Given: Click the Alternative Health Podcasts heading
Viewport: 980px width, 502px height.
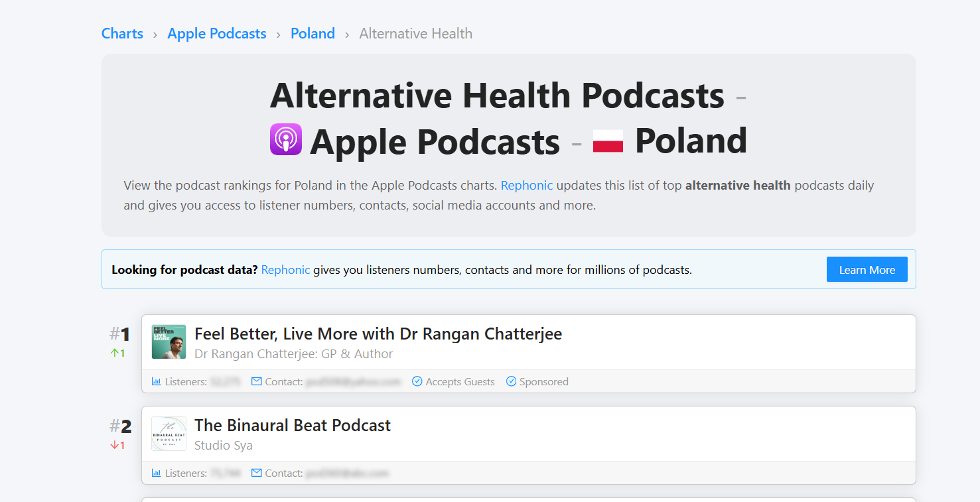Looking at the screenshot, I should coord(497,95).
